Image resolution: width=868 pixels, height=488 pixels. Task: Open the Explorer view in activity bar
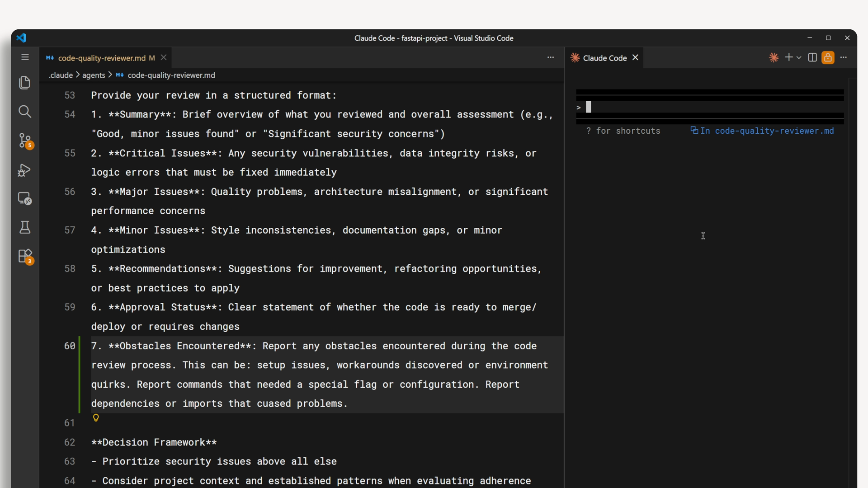click(x=25, y=83)
